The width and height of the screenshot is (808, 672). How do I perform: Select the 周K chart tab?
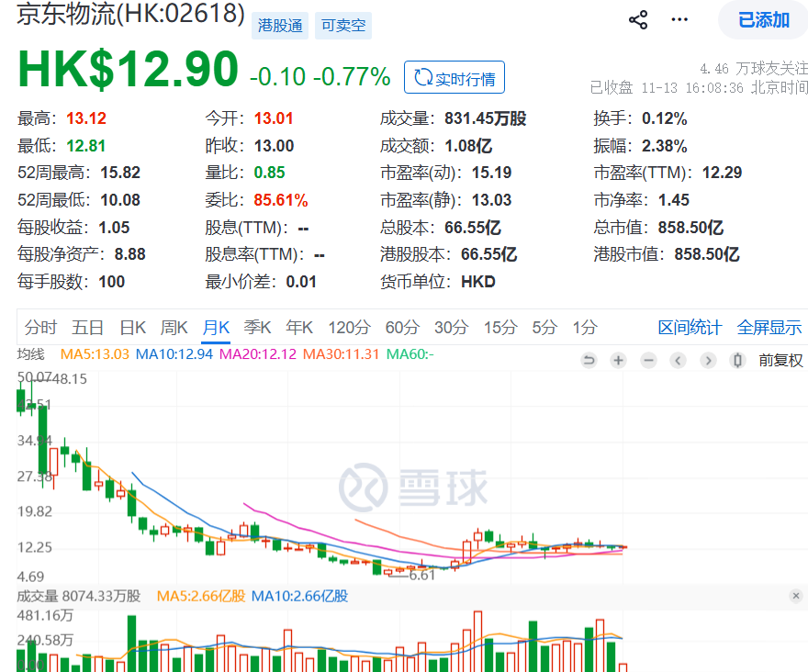(174, 327)
